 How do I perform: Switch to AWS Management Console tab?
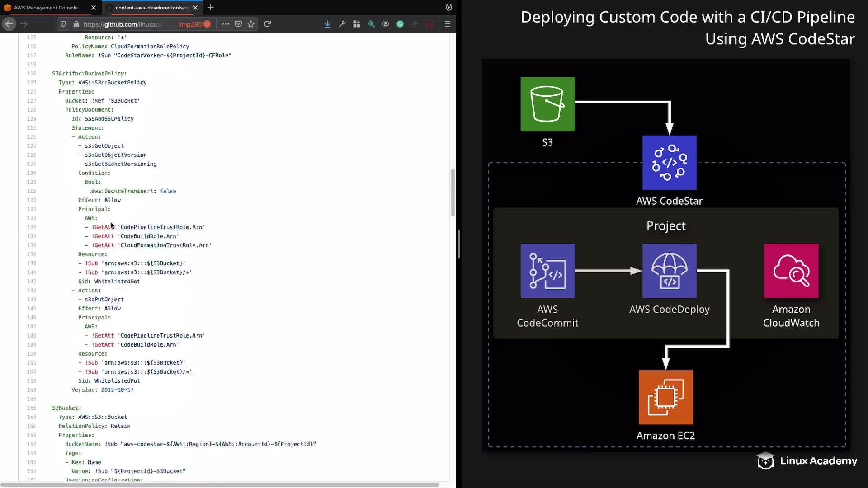pos(45,8)
